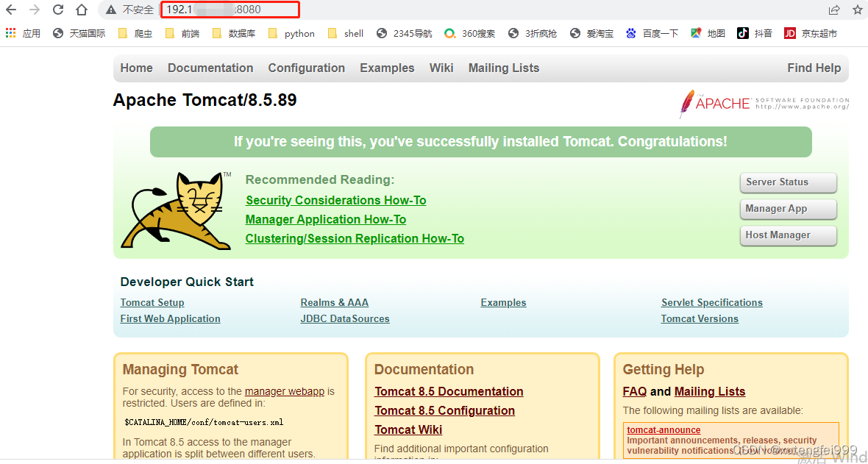868x464 pixels.
Task: Open Wiki in Tomcat navigation
Action: click(x=441, y=68)
